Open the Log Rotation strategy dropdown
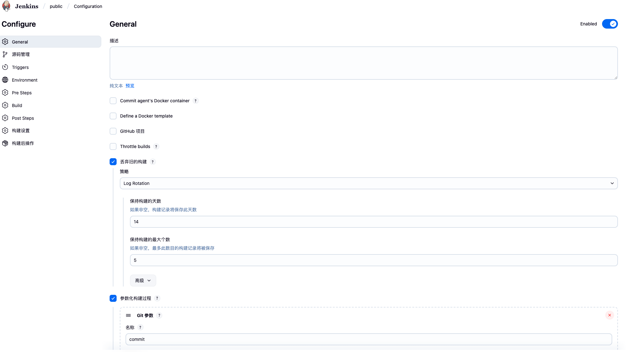644x352 pixels. pyautogui.click(x=369, y=183)
